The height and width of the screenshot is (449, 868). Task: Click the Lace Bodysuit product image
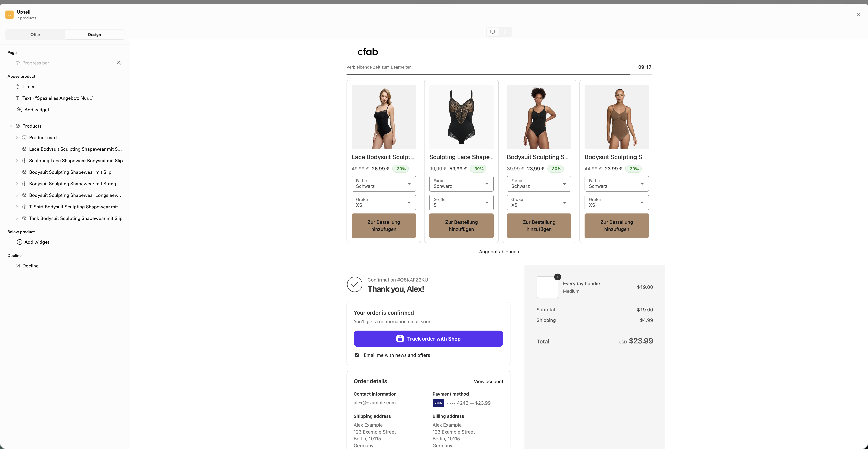click(x=383, y=117)
